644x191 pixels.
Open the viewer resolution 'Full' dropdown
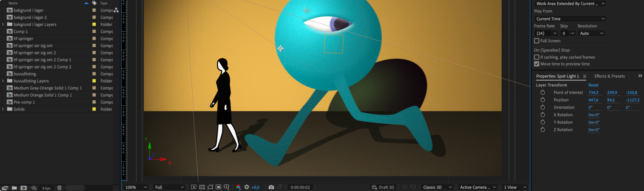pos(170,187)
